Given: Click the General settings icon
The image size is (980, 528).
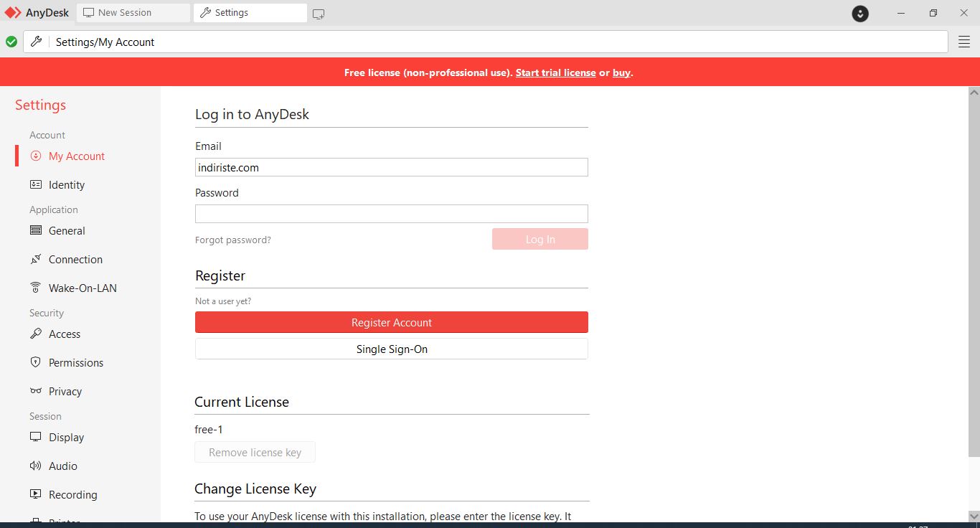Looking at the screenshot, I should (x=36, y=230).
